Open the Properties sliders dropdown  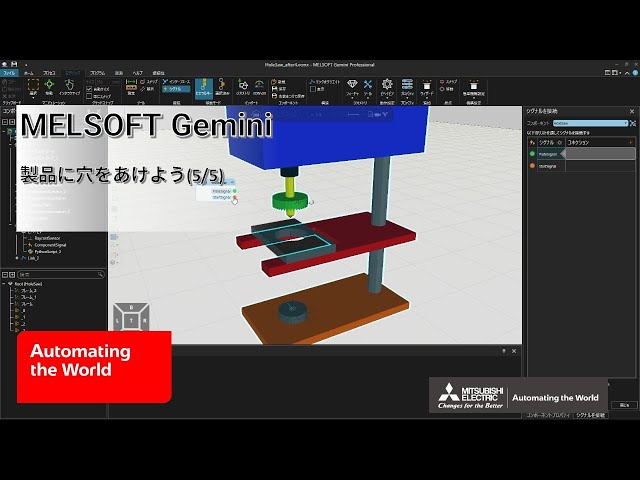pyautogui.click(x=407, y=88)
